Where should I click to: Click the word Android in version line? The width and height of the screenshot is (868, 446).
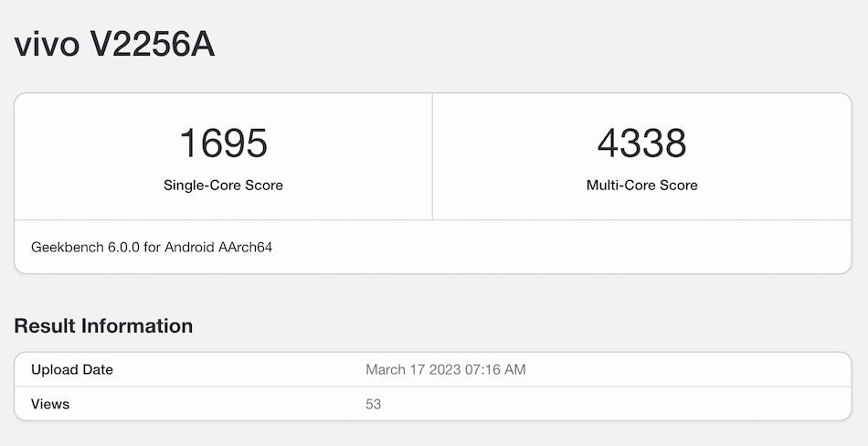pyautogui.click(x=190, y=248)
